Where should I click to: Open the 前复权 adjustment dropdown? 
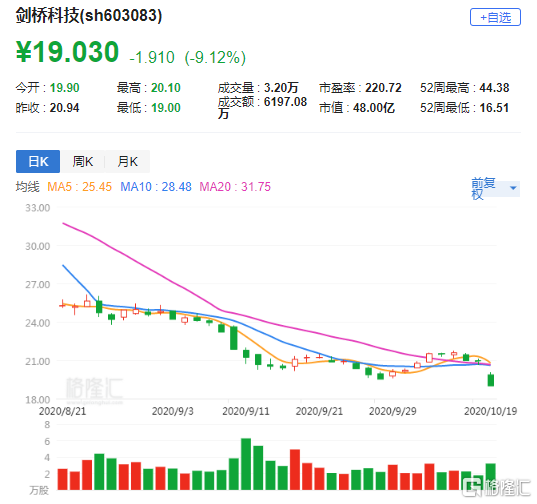point(495,189)
